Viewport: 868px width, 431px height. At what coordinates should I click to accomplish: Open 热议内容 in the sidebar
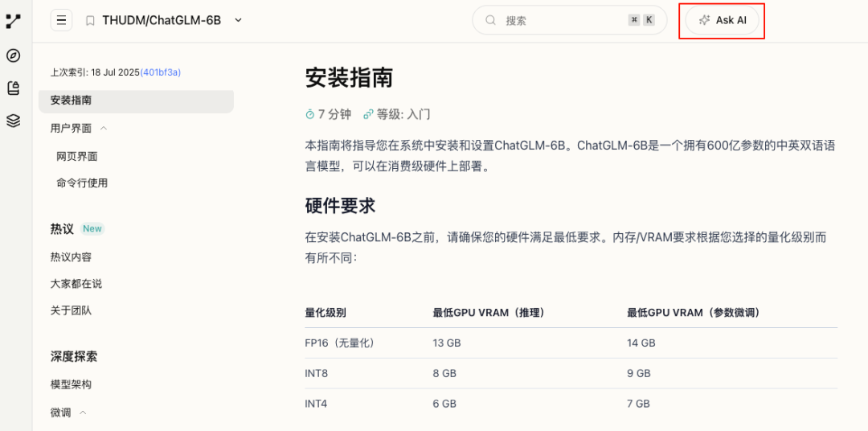pos(71,257)
